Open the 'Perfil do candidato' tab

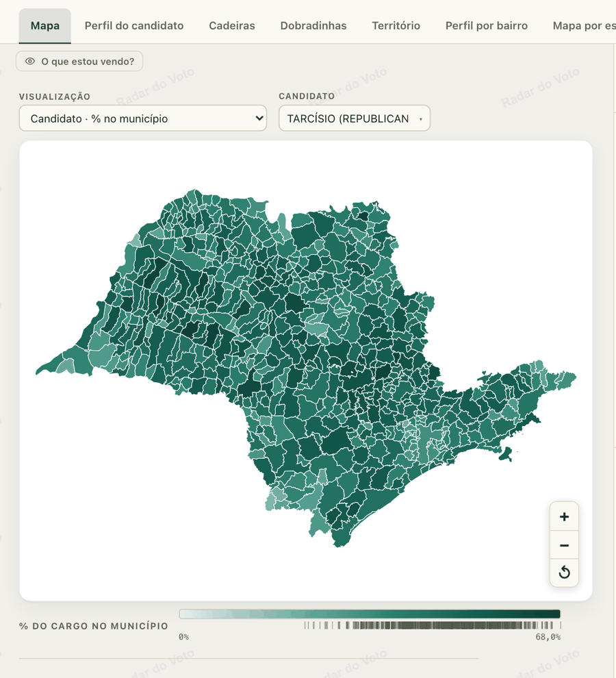[x=134, y=26]
